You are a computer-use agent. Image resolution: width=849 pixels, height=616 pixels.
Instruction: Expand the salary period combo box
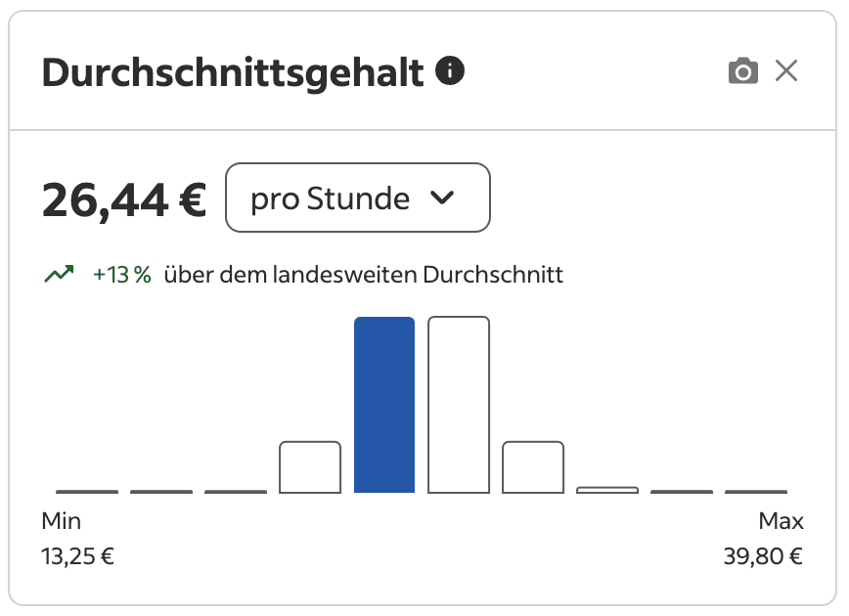[357, 198]
